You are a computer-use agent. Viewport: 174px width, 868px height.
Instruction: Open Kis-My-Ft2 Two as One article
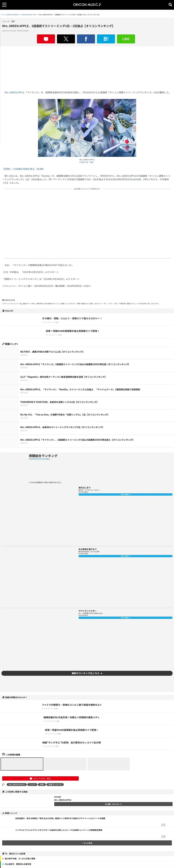64,414
